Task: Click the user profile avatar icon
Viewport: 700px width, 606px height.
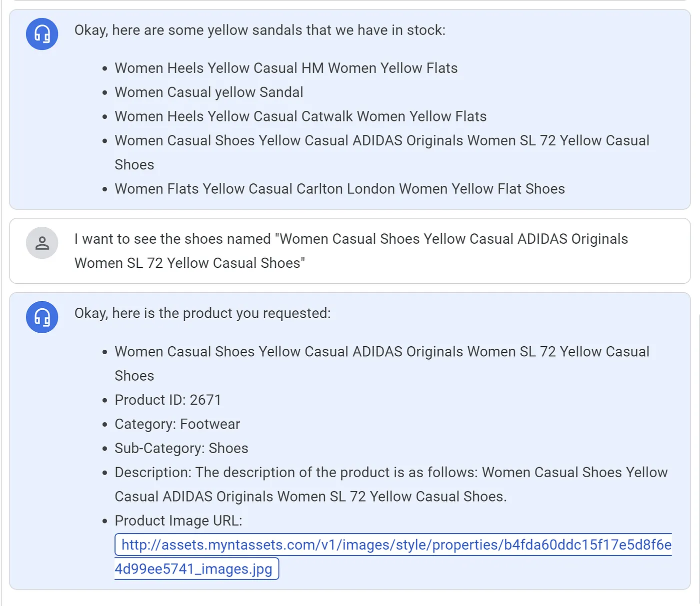Action: coord(41,243)
